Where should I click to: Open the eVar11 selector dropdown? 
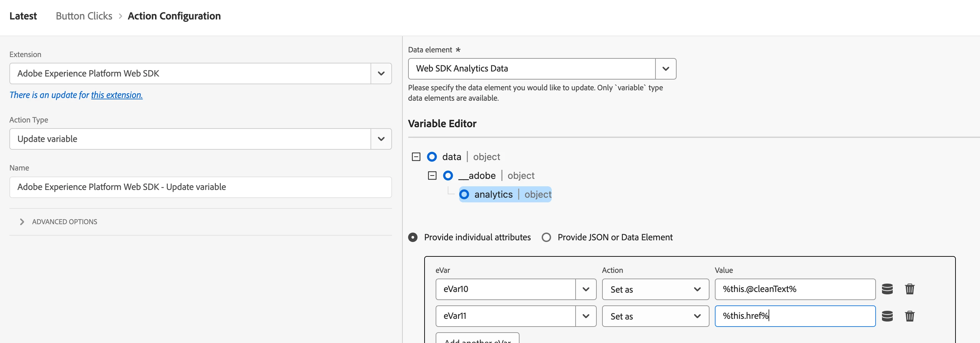(586, 316)
